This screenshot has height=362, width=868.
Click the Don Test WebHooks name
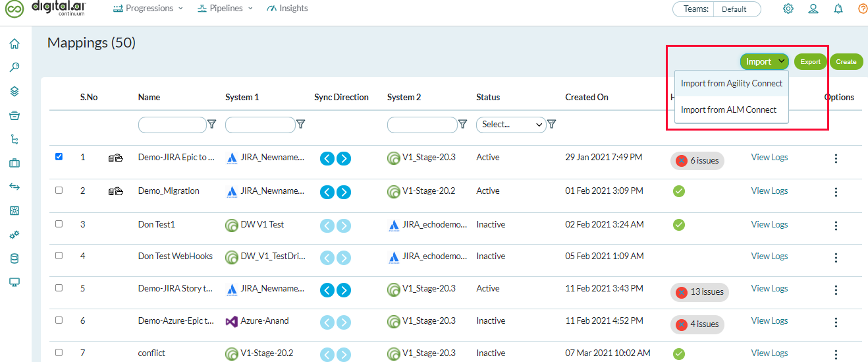[175, 256]
